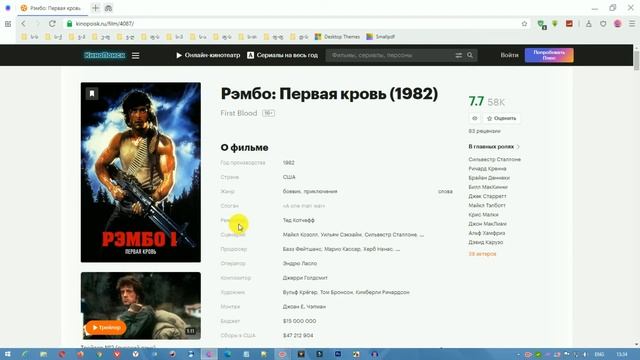Select the Рэмбо: Первая кровь browser tab
640x360 pixels.
point(52,8)
